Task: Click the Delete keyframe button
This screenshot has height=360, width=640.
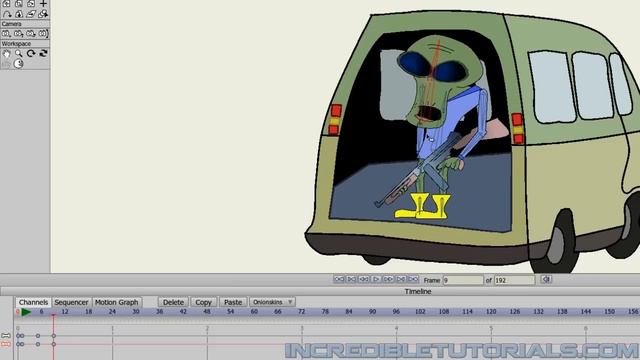Action: [173, 302]
